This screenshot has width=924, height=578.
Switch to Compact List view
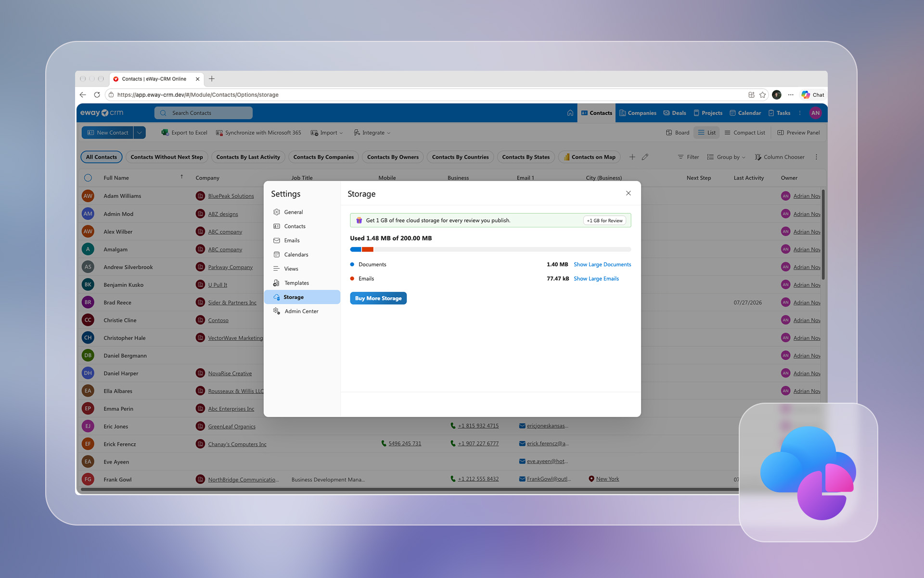point(744,132)
